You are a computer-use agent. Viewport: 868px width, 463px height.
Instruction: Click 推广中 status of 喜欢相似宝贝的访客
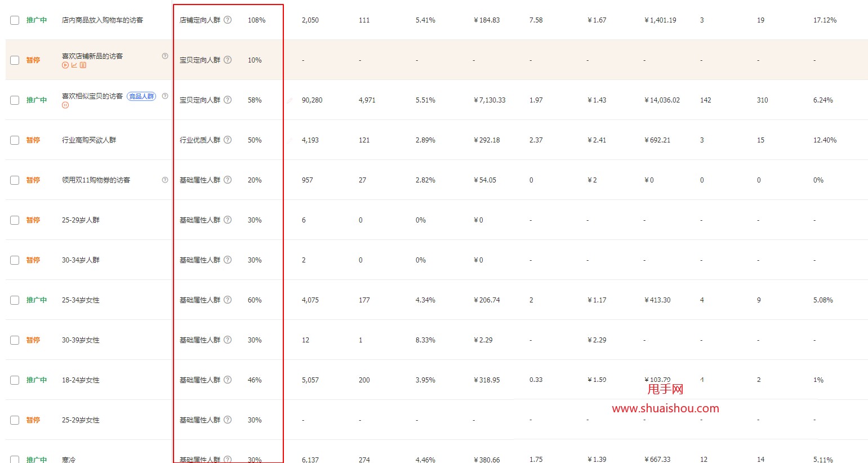coord(37,100)
